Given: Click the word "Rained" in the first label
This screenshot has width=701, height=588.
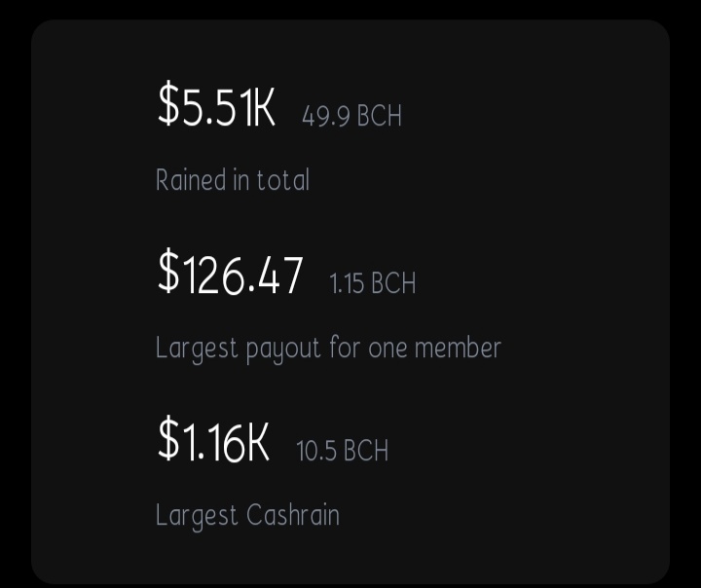Looking at the screenshot, I should (x=191, y=180).
